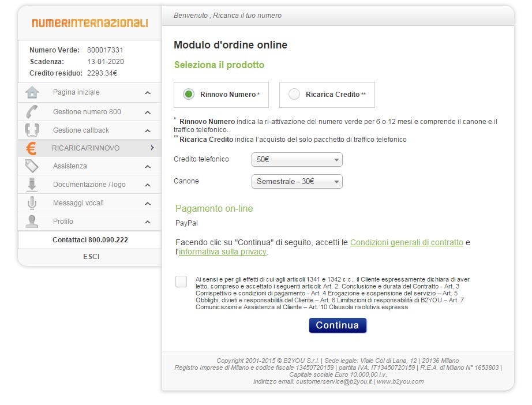
Task: Click the phone handset icon for Gestione numero 800
Action: point(32,111)
